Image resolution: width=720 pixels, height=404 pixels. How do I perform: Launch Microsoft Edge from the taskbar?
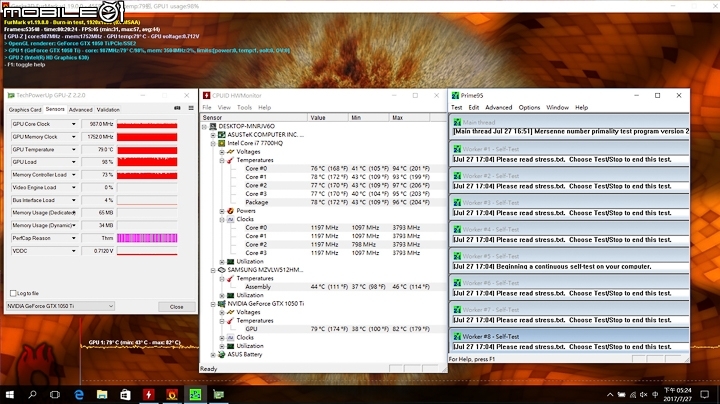tap(79, 394)
